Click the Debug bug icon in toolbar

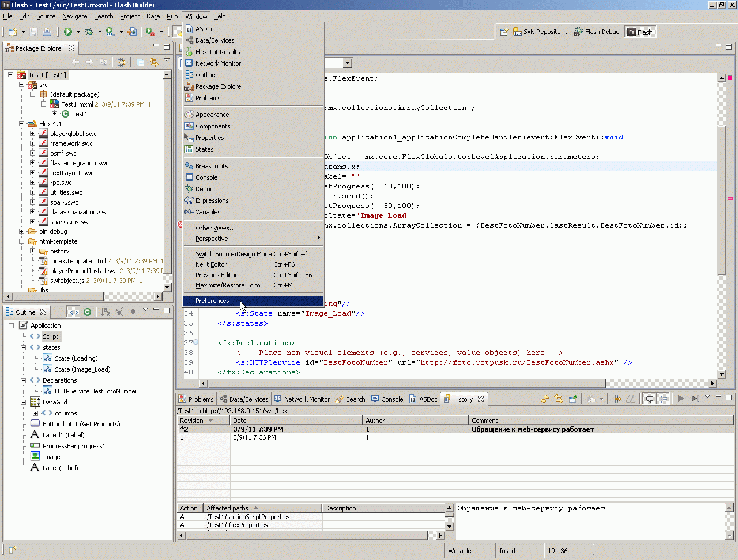[89, 32]
